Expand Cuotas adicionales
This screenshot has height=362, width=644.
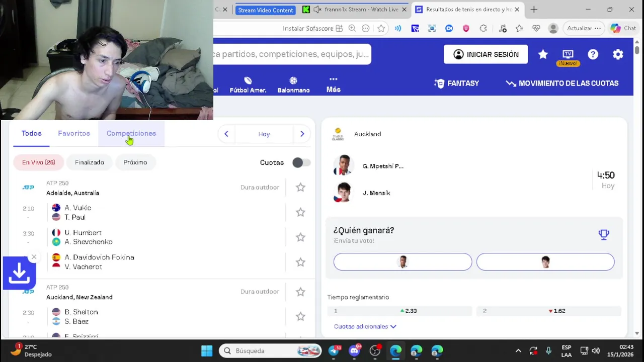(x=365, y=326)
